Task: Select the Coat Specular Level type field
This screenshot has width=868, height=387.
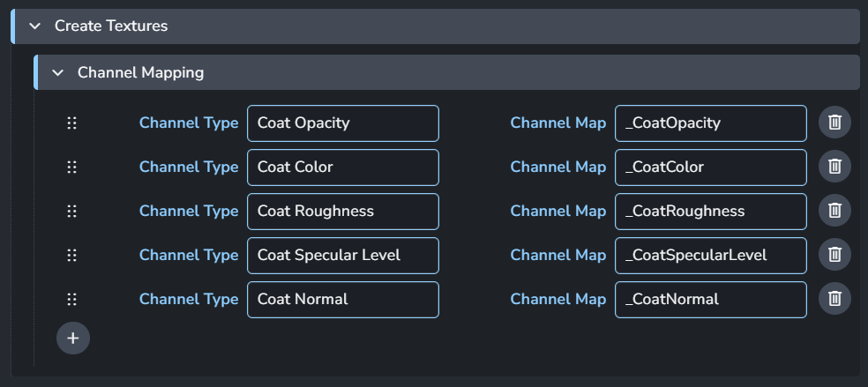Action: (x=342, y=256)
